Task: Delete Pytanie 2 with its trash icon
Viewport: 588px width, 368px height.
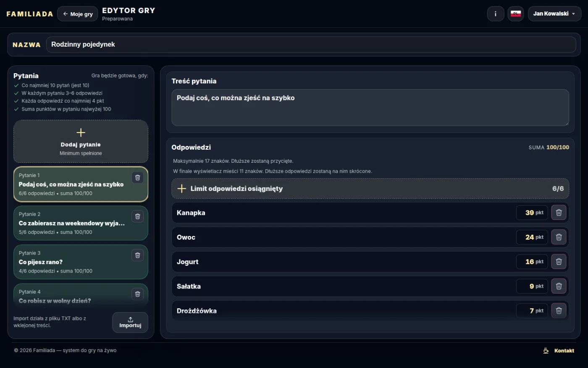Action: coord(137,217)
